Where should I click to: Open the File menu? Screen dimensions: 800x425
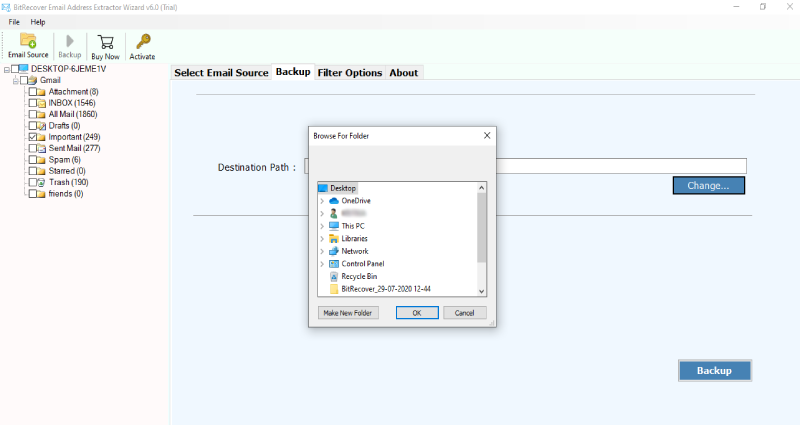[x=14, y=22]
